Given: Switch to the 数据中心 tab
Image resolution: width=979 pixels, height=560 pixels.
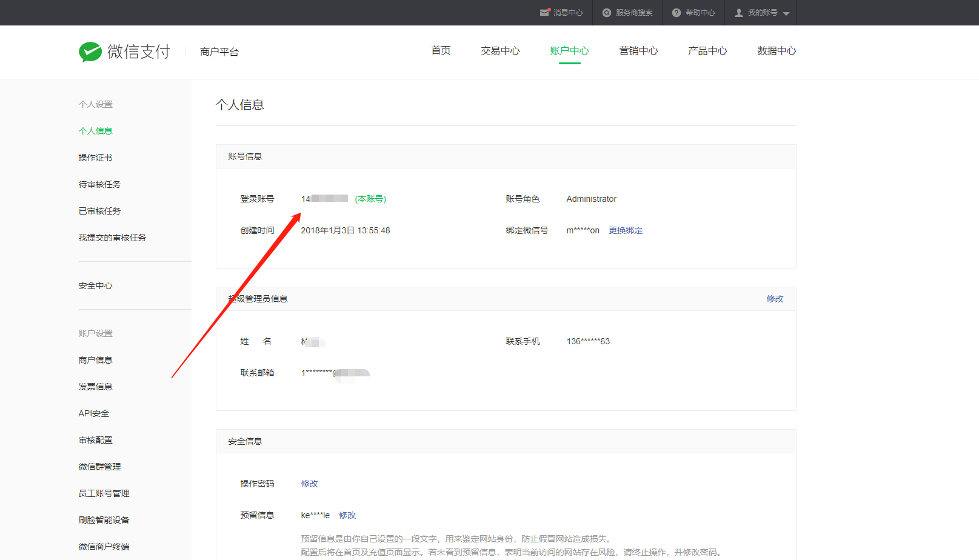Looking at the screenshot, I should click(777, 51).
